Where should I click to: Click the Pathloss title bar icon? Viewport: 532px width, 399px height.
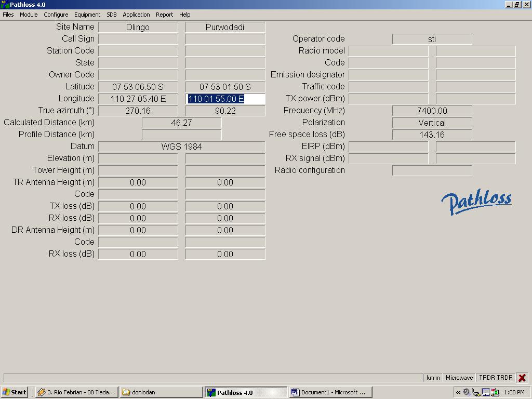tap(4, 4)
